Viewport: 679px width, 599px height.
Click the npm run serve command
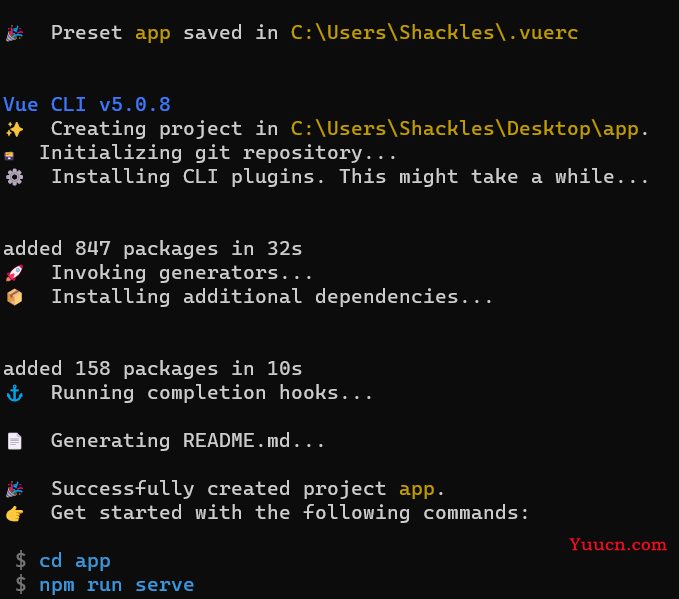[116, 586]
